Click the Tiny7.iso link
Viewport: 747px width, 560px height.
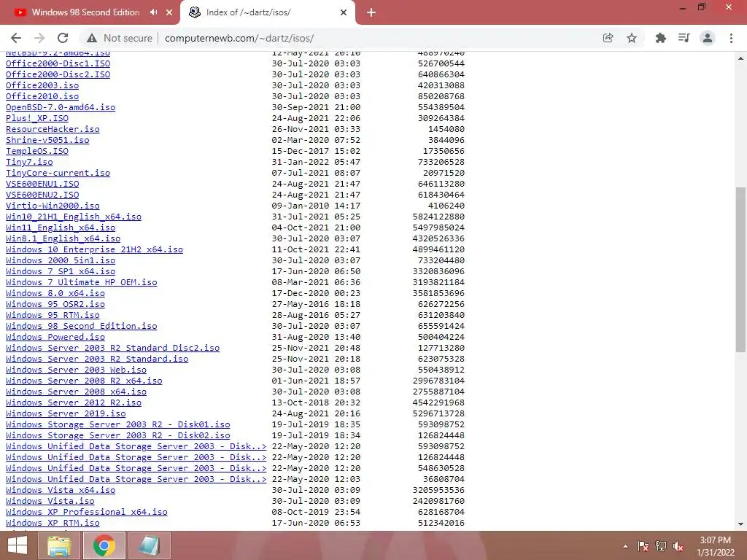(29, 162)
